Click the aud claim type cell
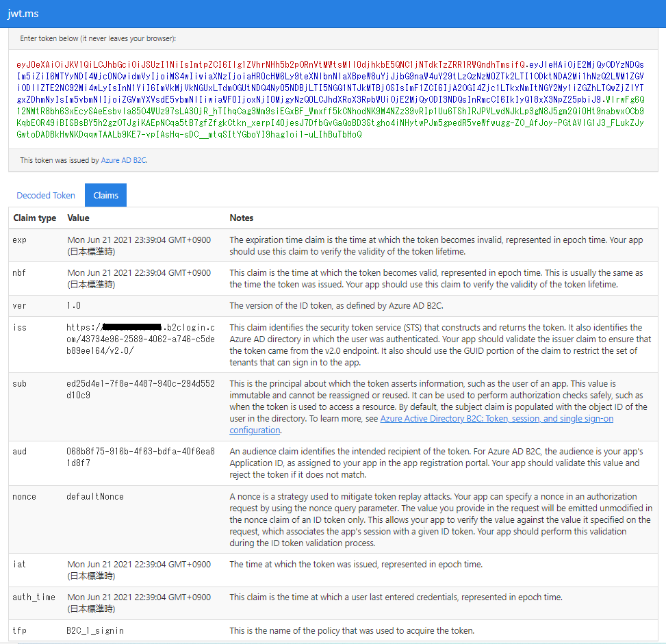The width and height of the screenshot is (666, 644). (x=20, y=452)
